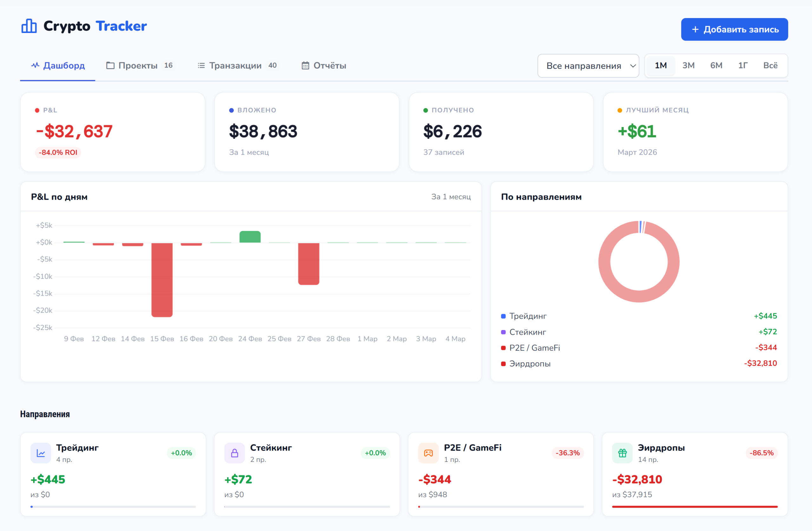
Task: Click the chevron arrow of direction filter
Action: pos(632,66)
